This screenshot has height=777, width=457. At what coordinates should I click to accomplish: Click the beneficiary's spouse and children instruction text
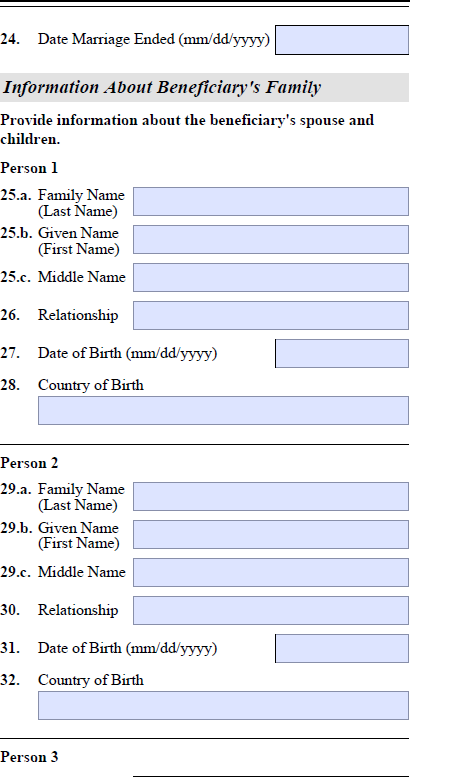187,129
